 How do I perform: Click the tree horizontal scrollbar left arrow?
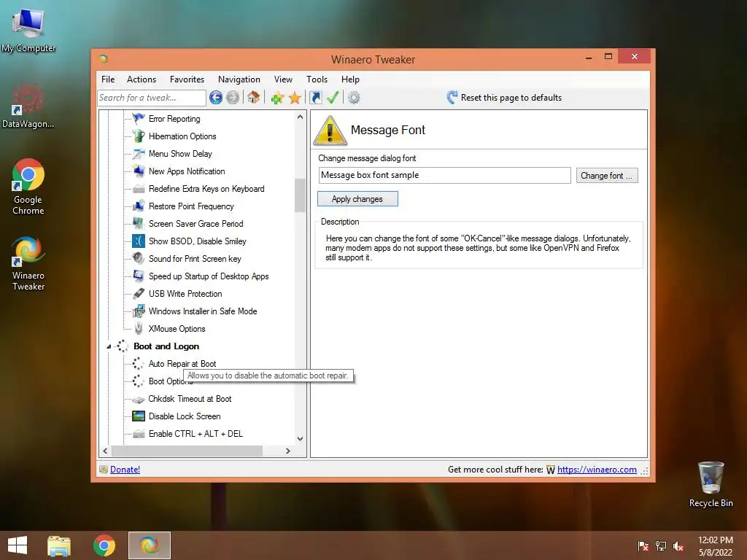click(x=105, y=451)
